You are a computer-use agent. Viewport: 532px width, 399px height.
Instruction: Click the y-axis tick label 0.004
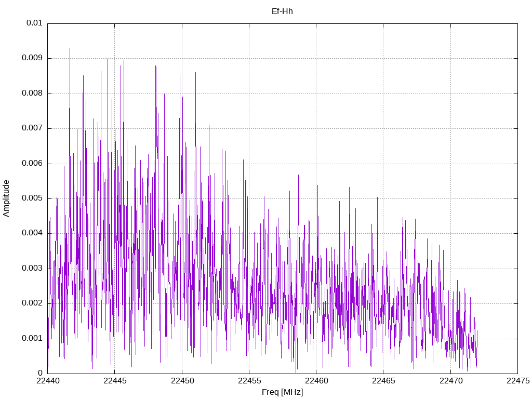pyautogui.click(x=32, y=233)
